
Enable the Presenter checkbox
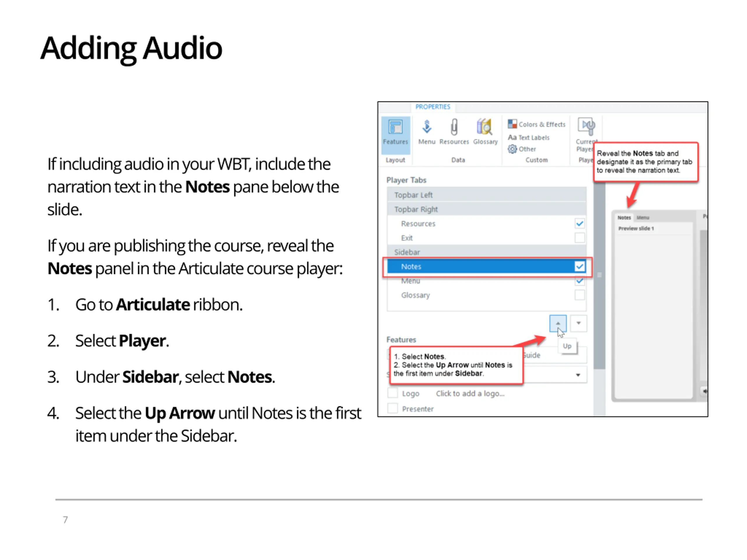point(392,408)
